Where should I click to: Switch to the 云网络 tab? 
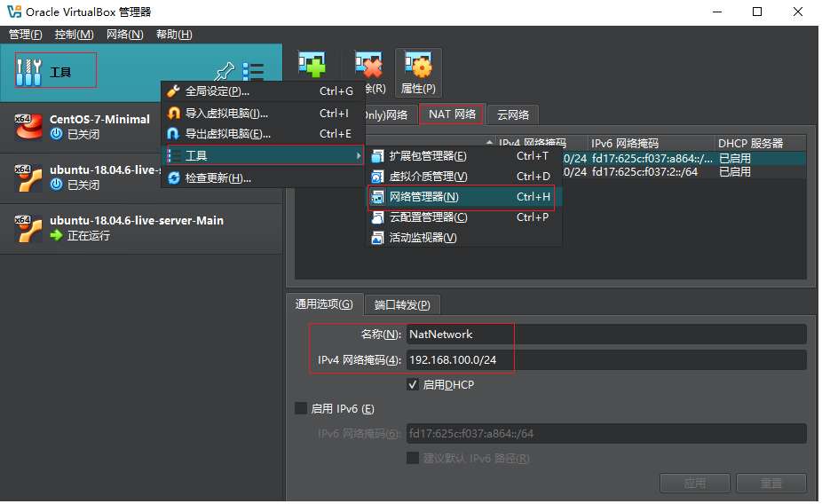[x=513, y=114]
